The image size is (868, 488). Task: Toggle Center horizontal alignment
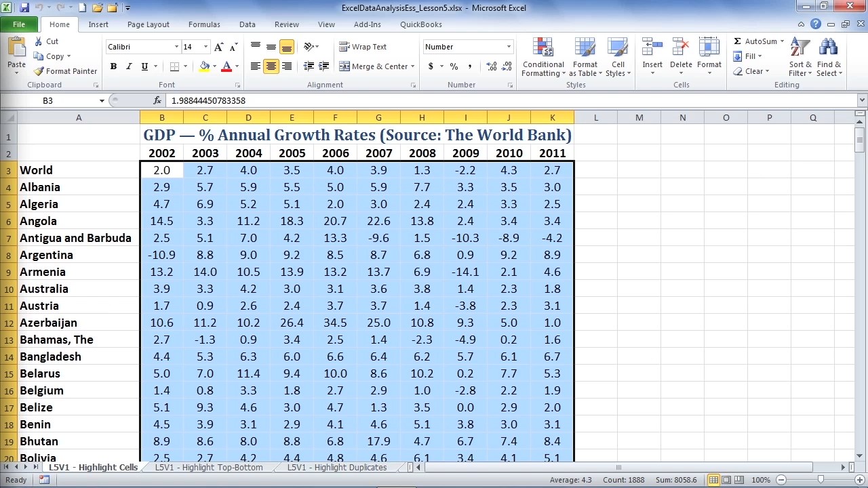coord(271,66)
